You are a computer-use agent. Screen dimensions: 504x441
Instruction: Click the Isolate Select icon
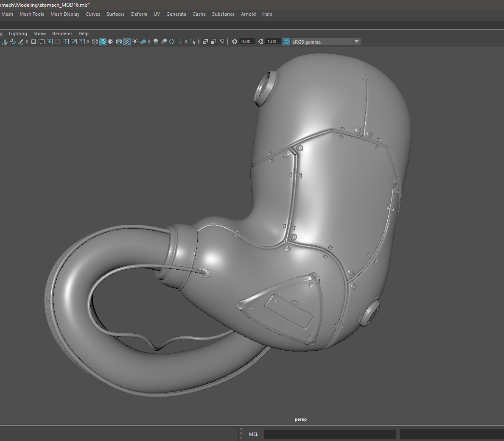pyautogui.click(x=193, y=41)
